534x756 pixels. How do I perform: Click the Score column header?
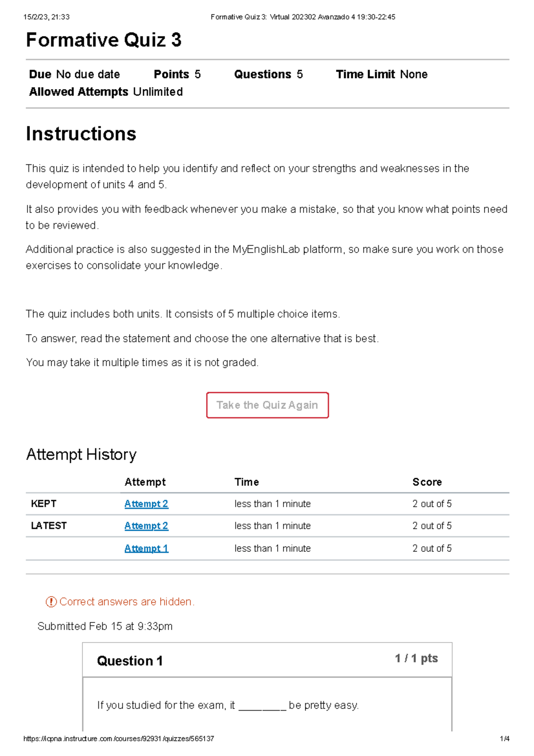(427, 482)
